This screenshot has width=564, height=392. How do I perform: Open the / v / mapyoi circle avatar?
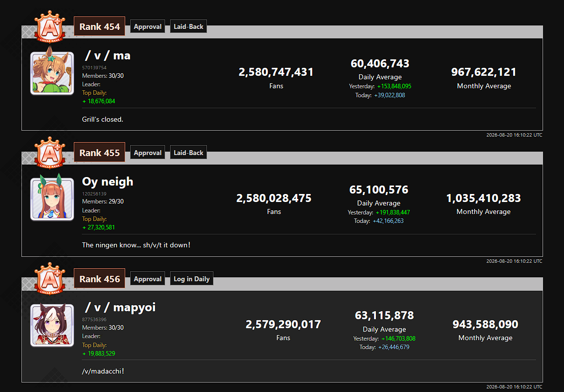[52, 324]
